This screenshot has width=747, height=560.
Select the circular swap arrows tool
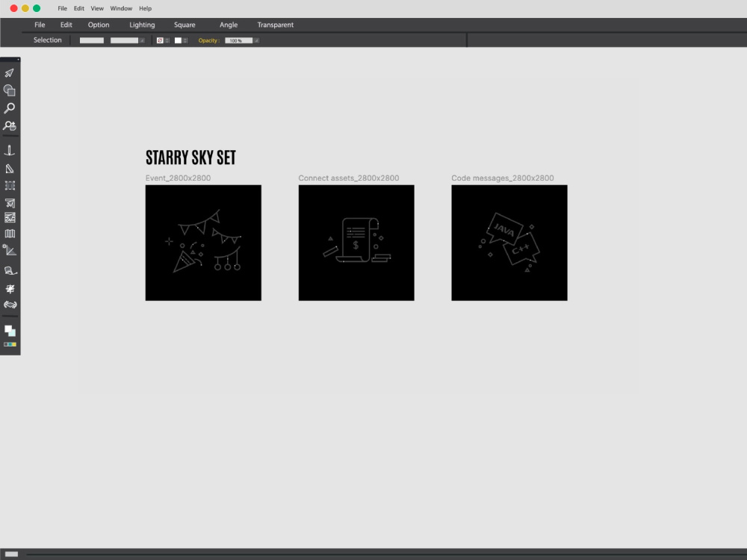(x=10, y=305)
